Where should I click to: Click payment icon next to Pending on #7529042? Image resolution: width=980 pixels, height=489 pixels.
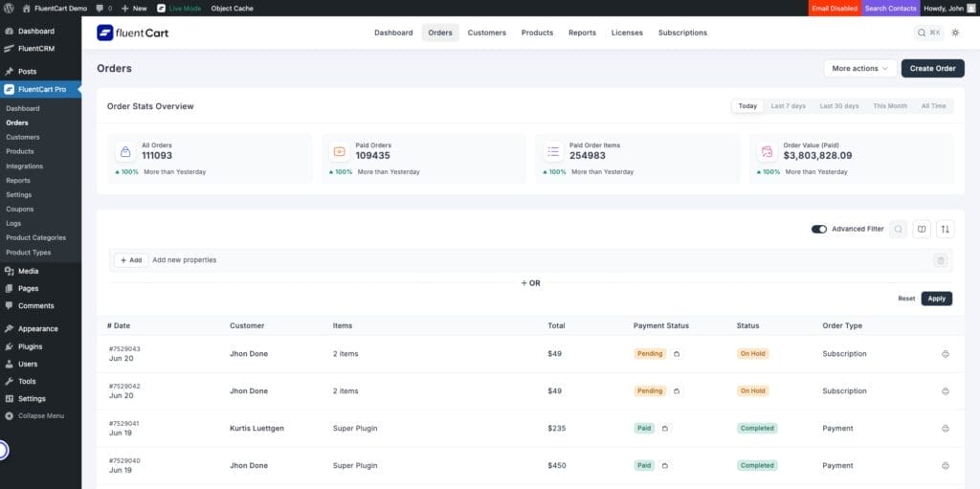(x=677, y=391)
